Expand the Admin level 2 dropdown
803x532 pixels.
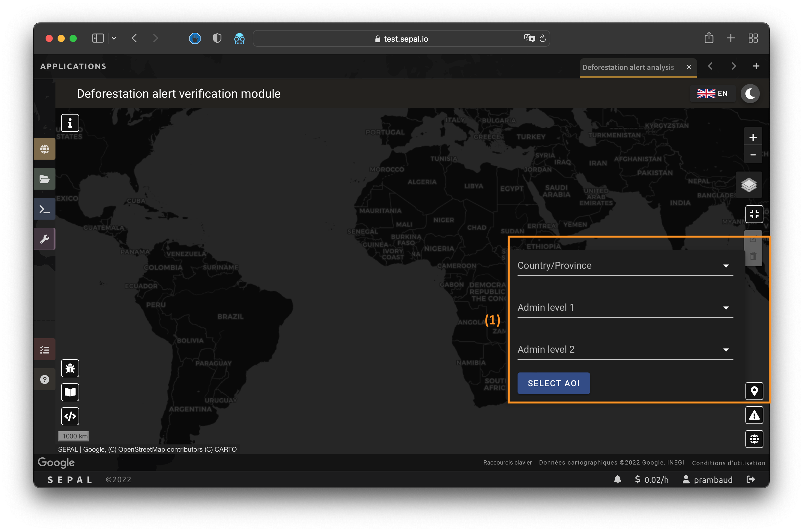click(x=625, y=349)
